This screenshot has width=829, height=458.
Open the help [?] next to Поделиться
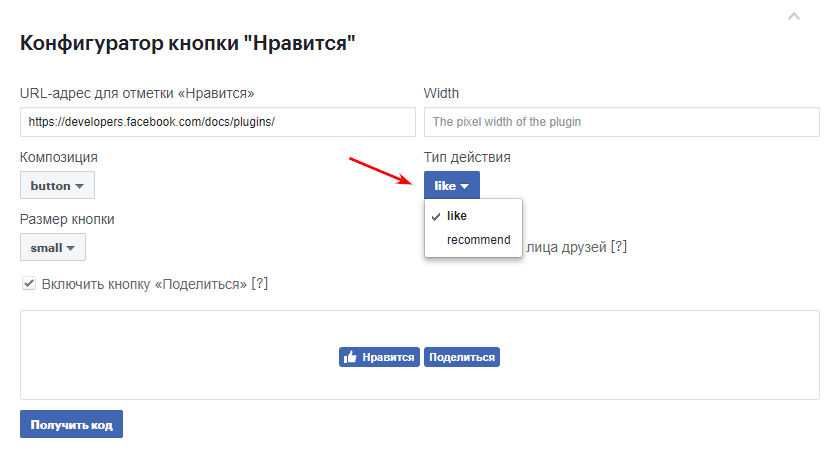(x=260, y=284)
